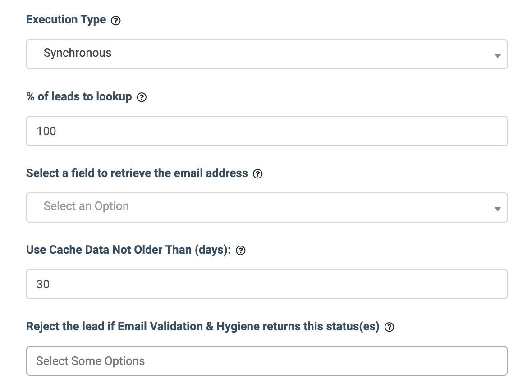
Task: Click the Synchronous text in the dropdown
Action: (x=78, y=53)
